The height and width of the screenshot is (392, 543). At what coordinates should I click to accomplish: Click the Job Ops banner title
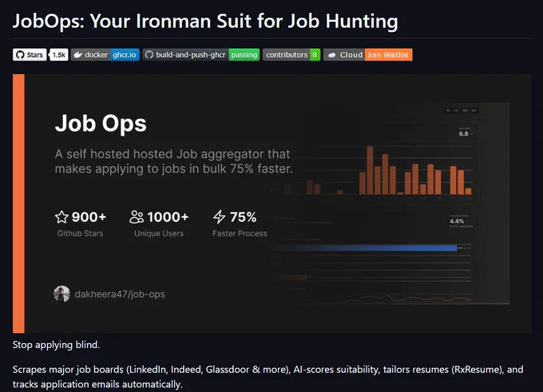[101, 124]
